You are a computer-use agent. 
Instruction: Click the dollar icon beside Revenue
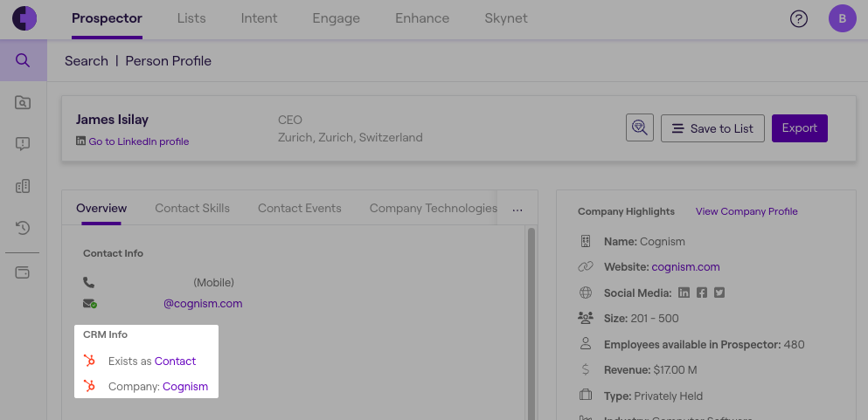pos(586,369)
